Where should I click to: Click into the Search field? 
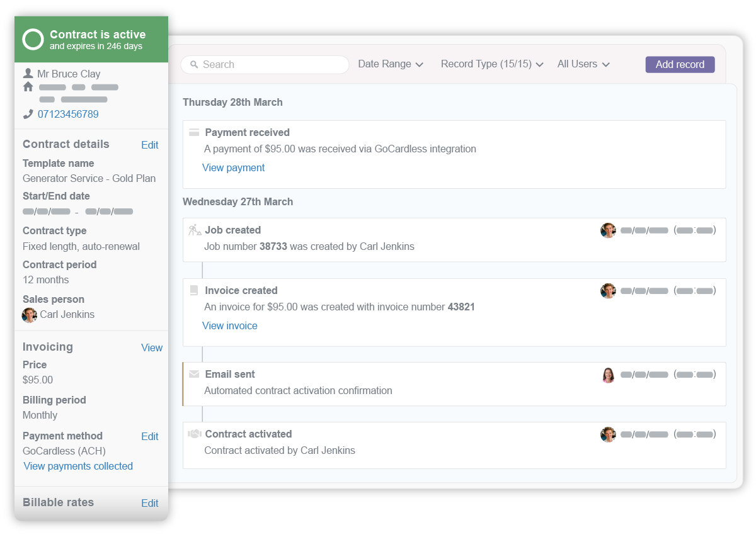tap(271, 65)
